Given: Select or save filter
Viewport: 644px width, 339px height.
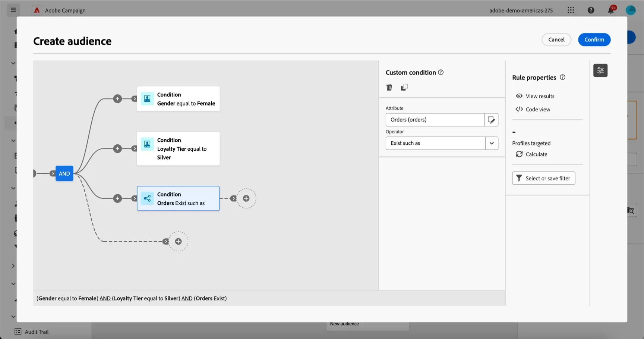Looking at the screenshot, I should click(543, 178).
